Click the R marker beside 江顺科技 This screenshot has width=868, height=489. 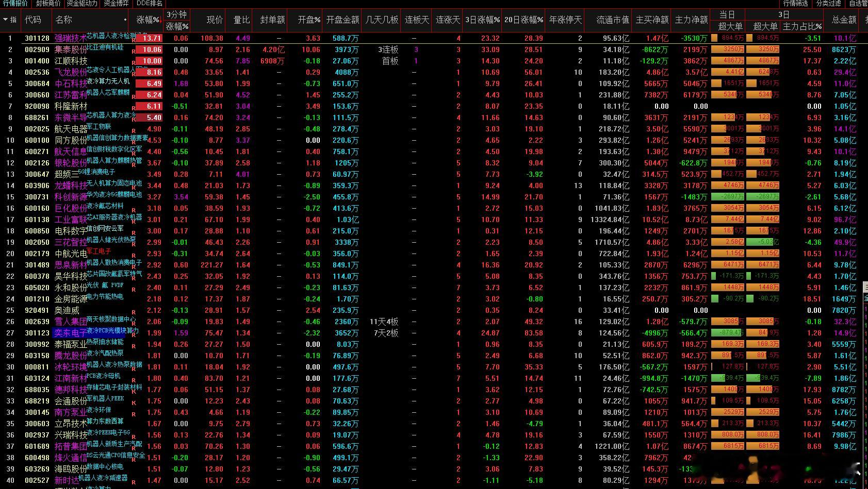(134, 62)
